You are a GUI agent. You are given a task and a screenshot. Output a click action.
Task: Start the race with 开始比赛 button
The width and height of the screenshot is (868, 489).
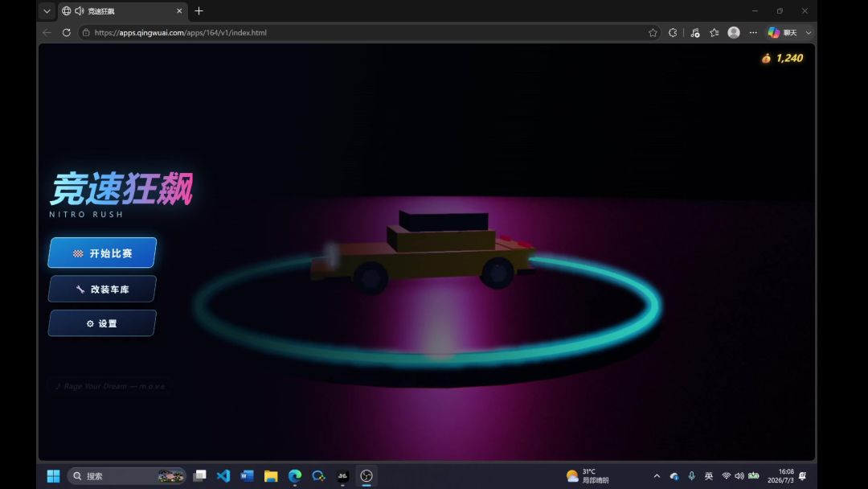102,253
